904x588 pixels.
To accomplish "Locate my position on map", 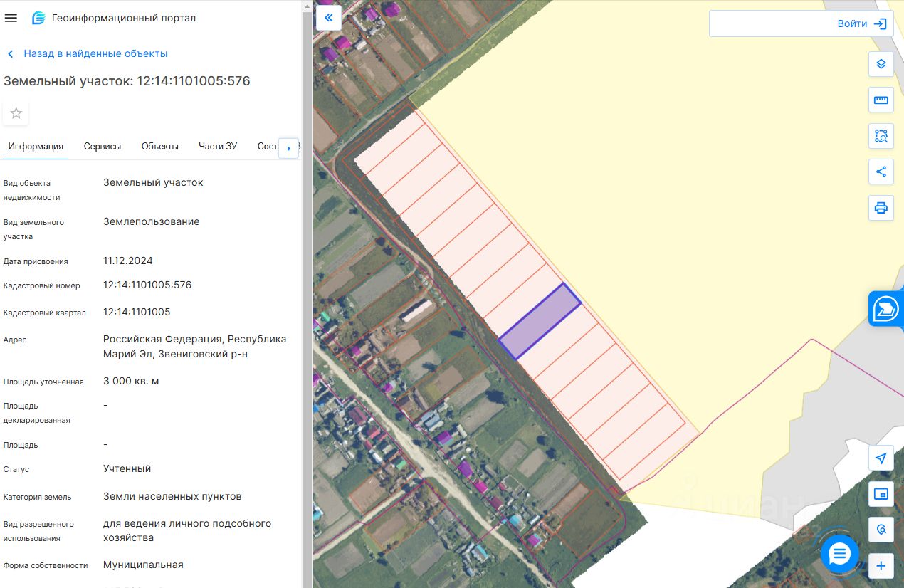I will click(x=881, y=458).
